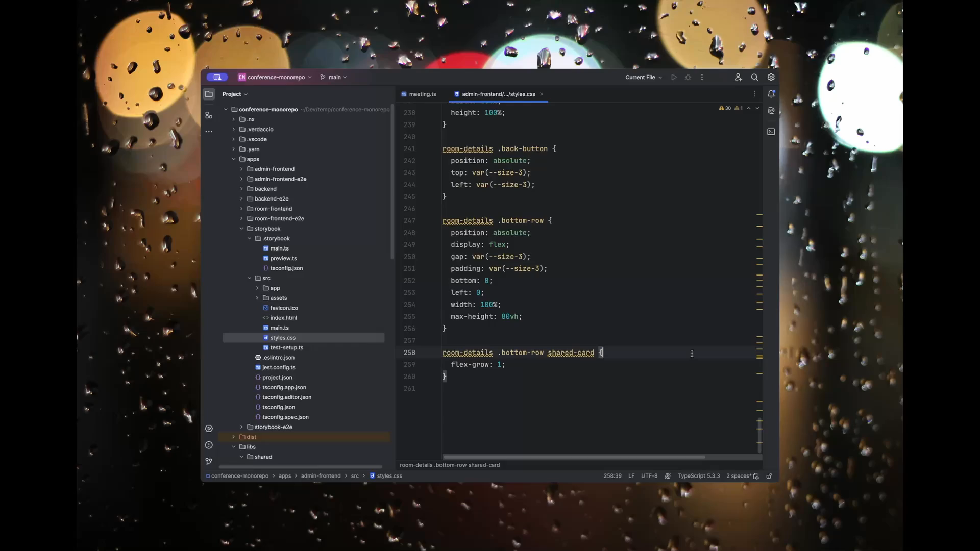This screenshot has height=551, width=980.
Task: Collapse the conference-monorepo root folder
Action: pyautogui.click(x=226, y=109)
